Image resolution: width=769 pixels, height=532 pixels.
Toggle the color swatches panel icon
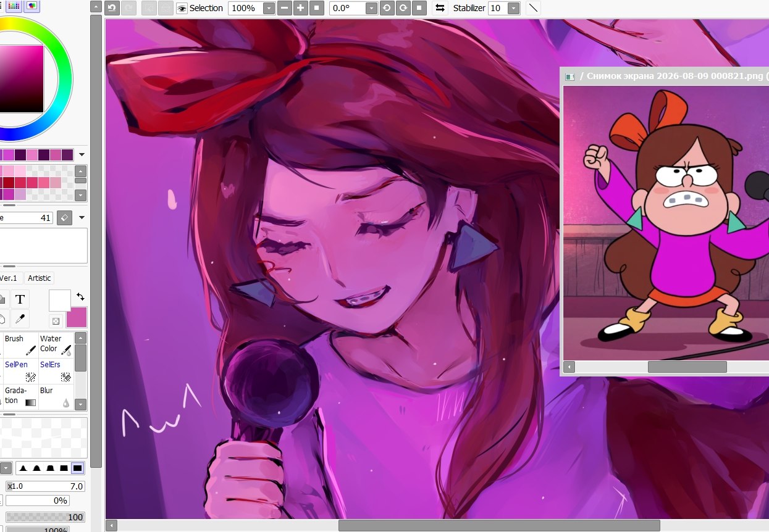click(x=14, y=6)
